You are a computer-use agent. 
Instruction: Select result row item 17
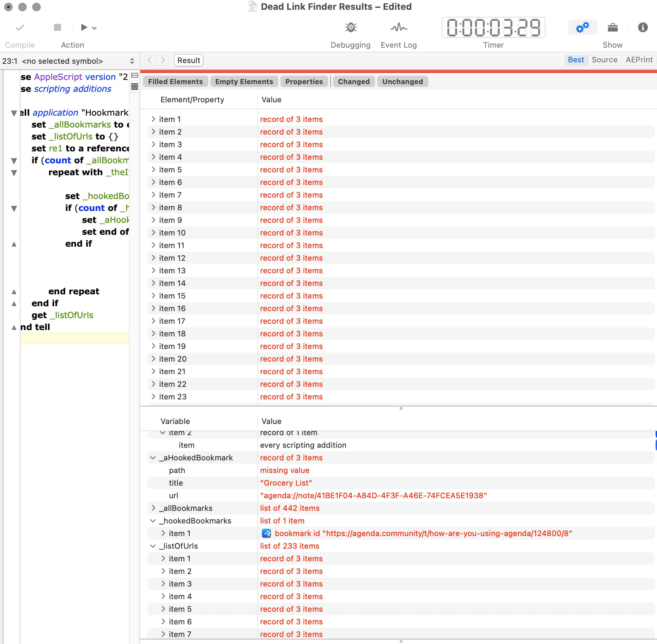(401, 321)
